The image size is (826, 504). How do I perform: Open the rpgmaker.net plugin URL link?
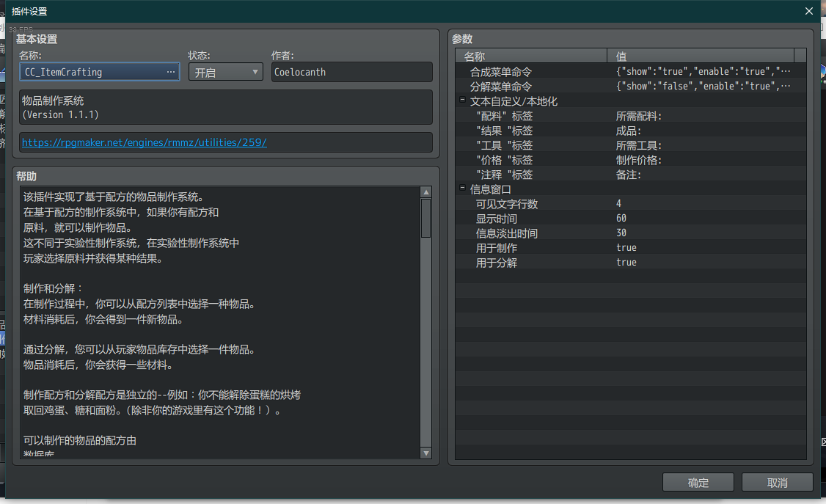145,142
